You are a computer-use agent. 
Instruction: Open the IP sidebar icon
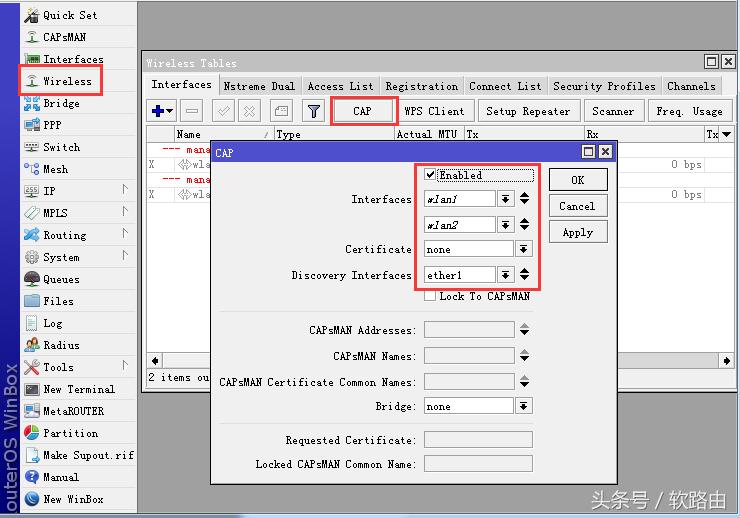[32, 191]
